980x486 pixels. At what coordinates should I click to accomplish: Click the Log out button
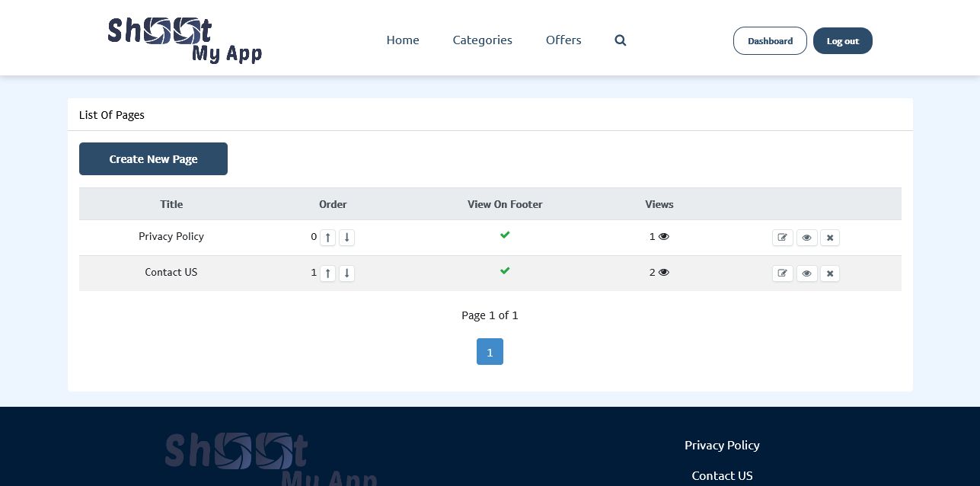point(843,41)
